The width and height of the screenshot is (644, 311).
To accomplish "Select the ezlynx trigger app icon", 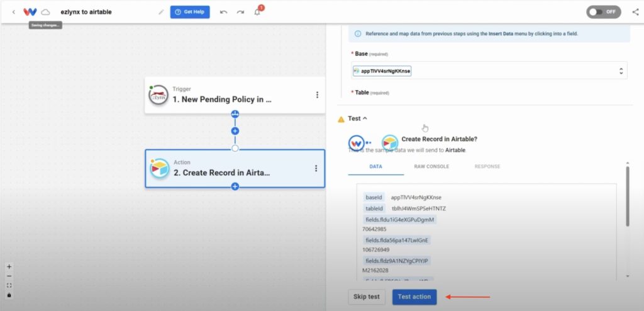I will pos(158,95).
